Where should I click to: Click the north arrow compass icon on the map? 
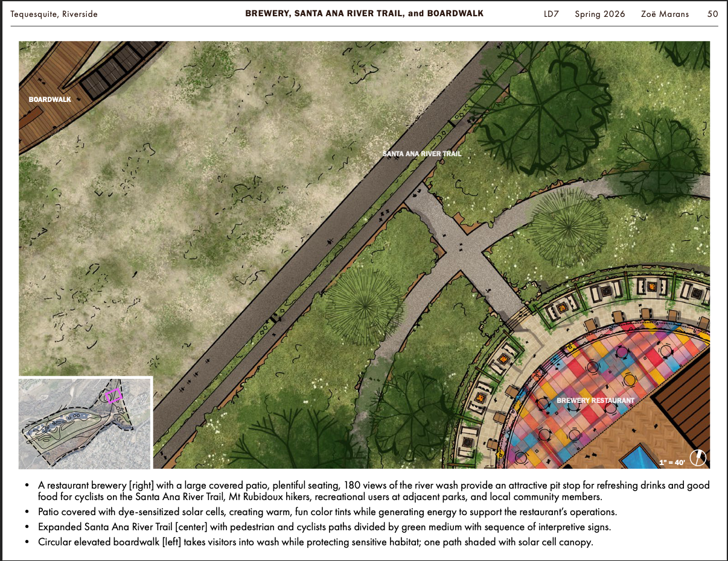tap(698, 458)
